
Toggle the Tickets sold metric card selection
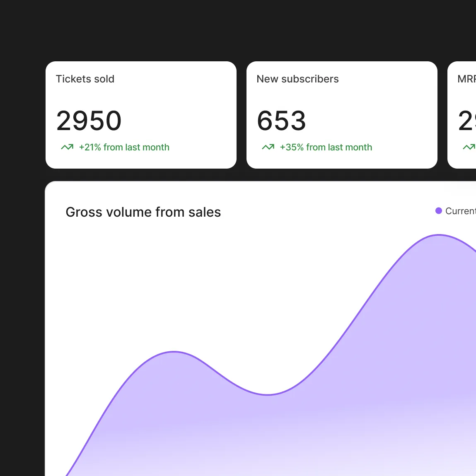[141, 115]
